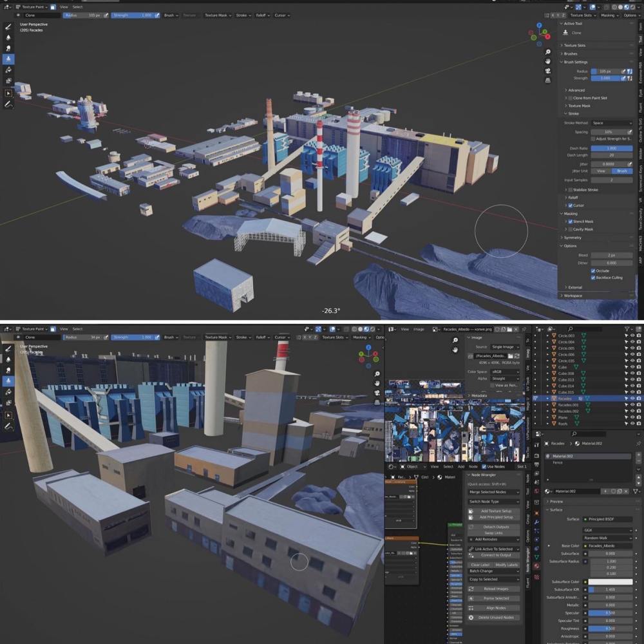
Task: Enable the Clone from Paint Slot checkbox
Action: tap(571, 98)
